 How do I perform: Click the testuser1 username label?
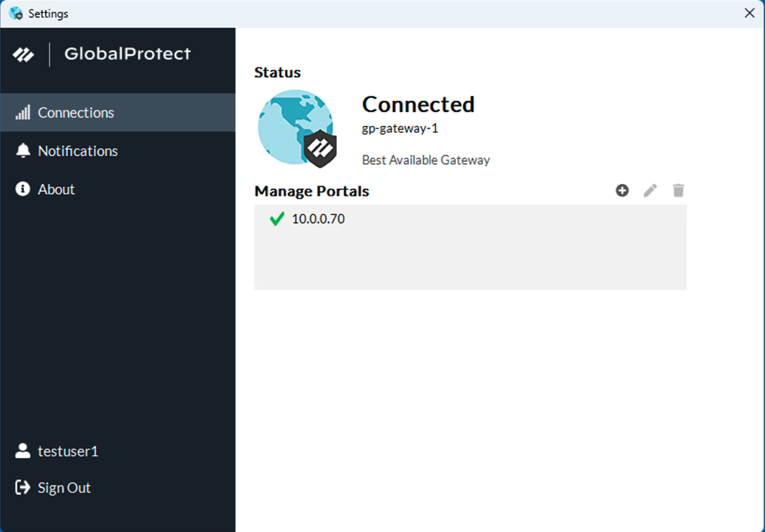pyautogui.click(x=68, y=451)
